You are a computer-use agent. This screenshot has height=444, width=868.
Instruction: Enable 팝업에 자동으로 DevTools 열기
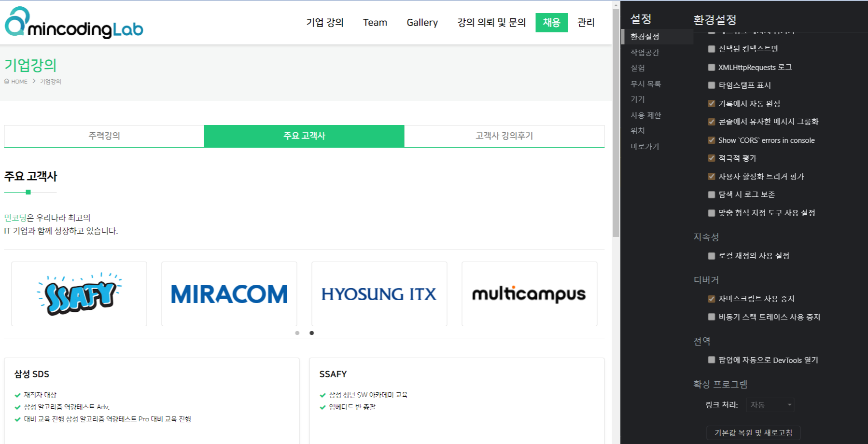(x=712, y=360)
